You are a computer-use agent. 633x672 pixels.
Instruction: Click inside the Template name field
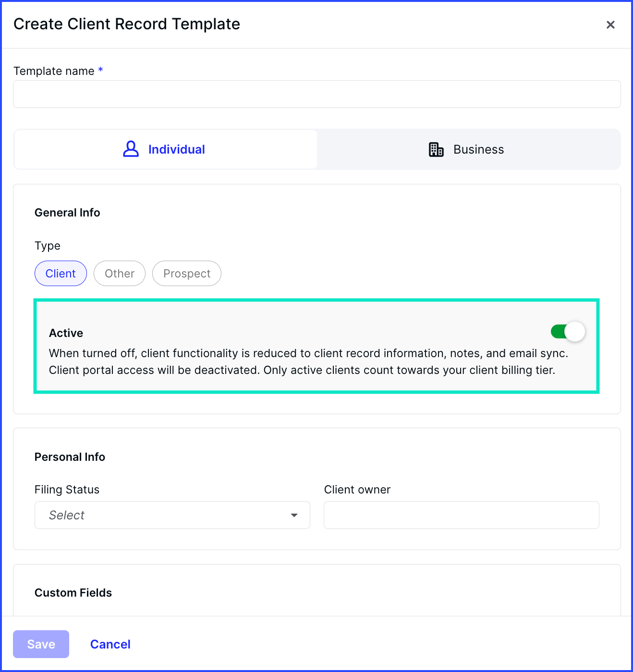click(316, 94)
